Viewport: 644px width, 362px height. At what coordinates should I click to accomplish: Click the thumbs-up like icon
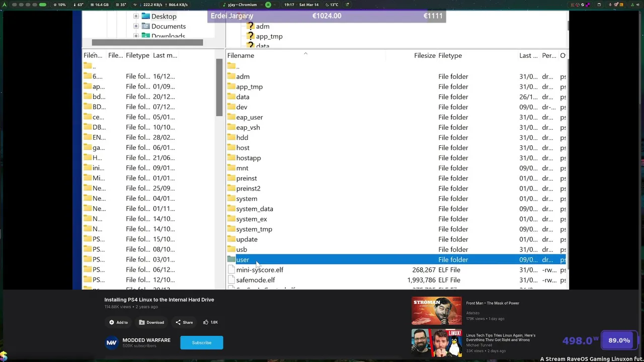[206, 322]
